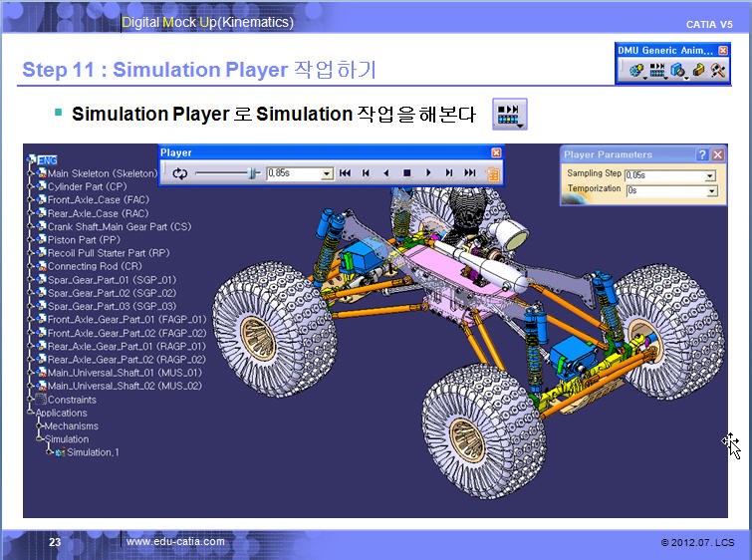This screenshot has width=752, height=560.
Task: Select Piston Part (PP) in tree
Action: pyautogui.click(x=84, y=239)
